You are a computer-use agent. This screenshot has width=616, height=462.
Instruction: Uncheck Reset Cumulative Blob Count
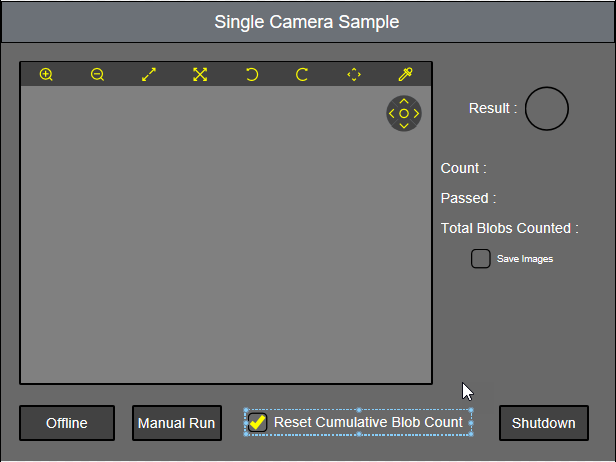pyautogui.click(x=258, y=422)
